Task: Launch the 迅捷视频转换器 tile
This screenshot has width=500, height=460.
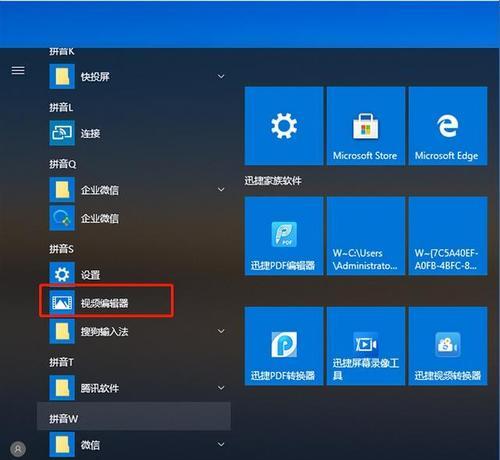Action: [x=448, y=346]
